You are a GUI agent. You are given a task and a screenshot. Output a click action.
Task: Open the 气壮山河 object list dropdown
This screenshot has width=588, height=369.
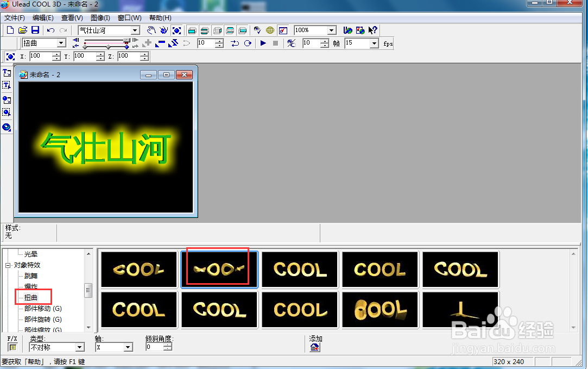[x=135, y=30]
